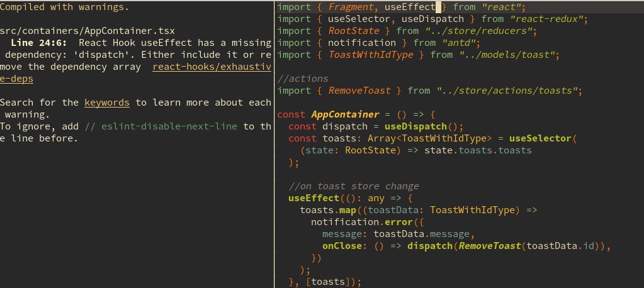Click useSelector in the import line

[359, 19]
